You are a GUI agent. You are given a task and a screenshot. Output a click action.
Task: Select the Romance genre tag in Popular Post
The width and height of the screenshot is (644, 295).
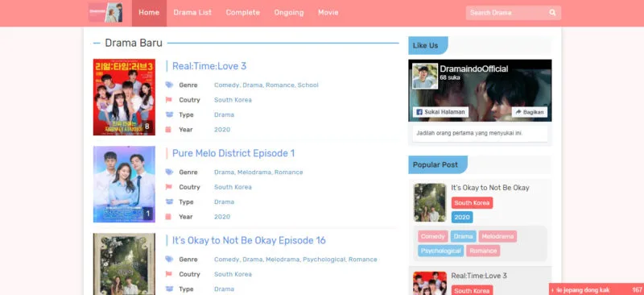(x=483, y=251)
